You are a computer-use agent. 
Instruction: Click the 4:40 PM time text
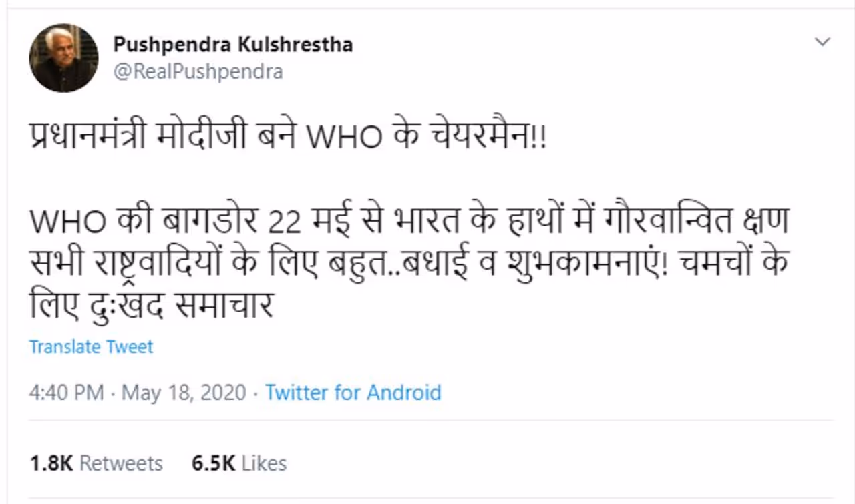(66, 392)
